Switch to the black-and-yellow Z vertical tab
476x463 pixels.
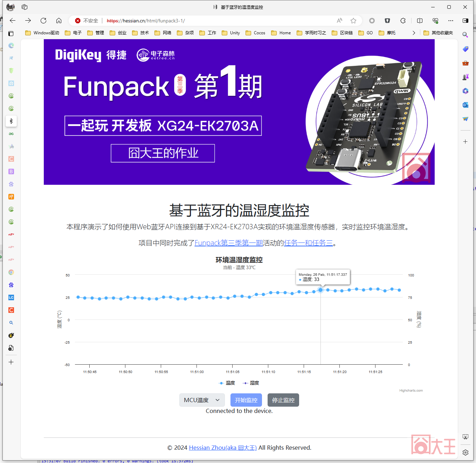click(x=11, y=335)
